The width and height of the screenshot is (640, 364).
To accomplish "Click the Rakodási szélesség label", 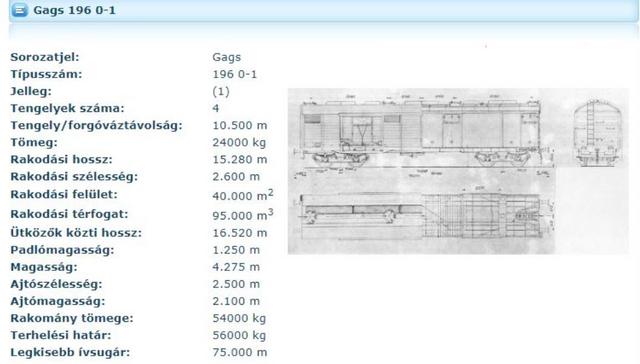I will tap(74, 177).
